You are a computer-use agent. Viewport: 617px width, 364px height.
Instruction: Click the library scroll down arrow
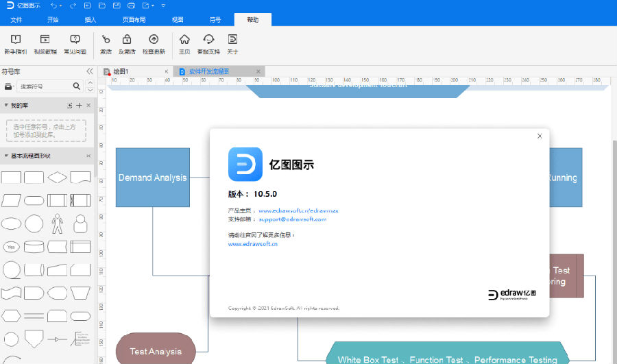tap(90, 90)
